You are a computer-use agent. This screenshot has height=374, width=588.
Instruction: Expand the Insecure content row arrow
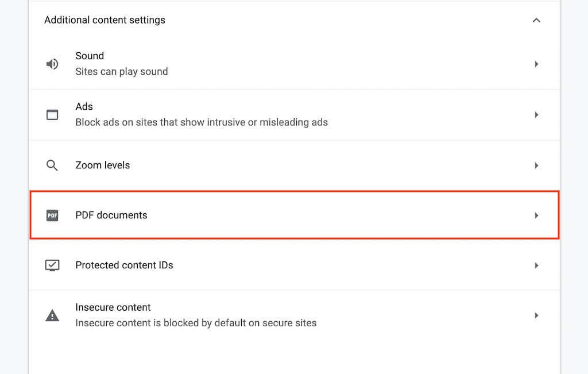pyautogui.click(x=536, y=315)
